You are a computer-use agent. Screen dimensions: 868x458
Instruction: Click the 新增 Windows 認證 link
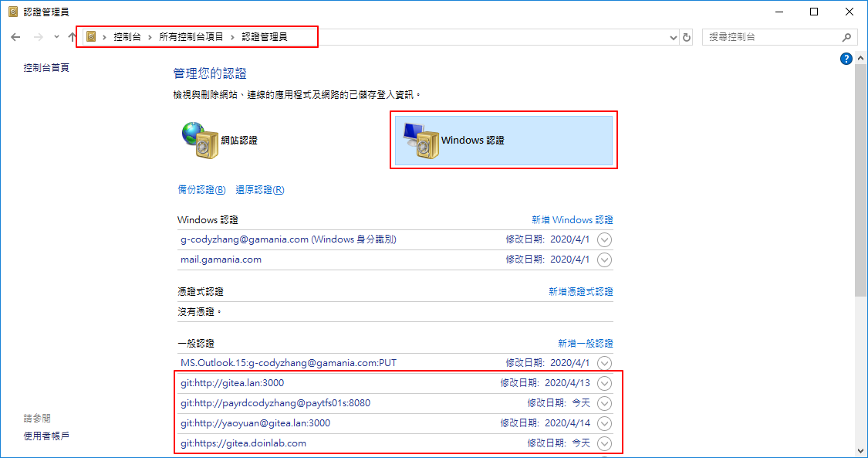572,219
